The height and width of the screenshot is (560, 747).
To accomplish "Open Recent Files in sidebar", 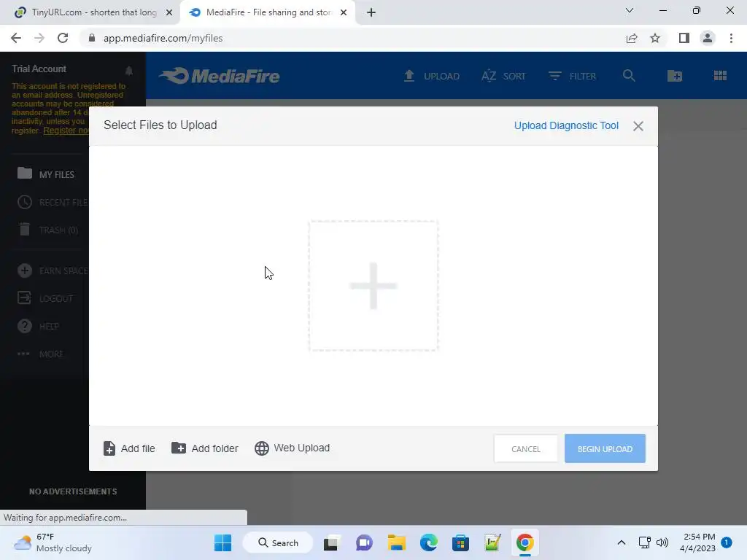I will [x=53, y=203].
